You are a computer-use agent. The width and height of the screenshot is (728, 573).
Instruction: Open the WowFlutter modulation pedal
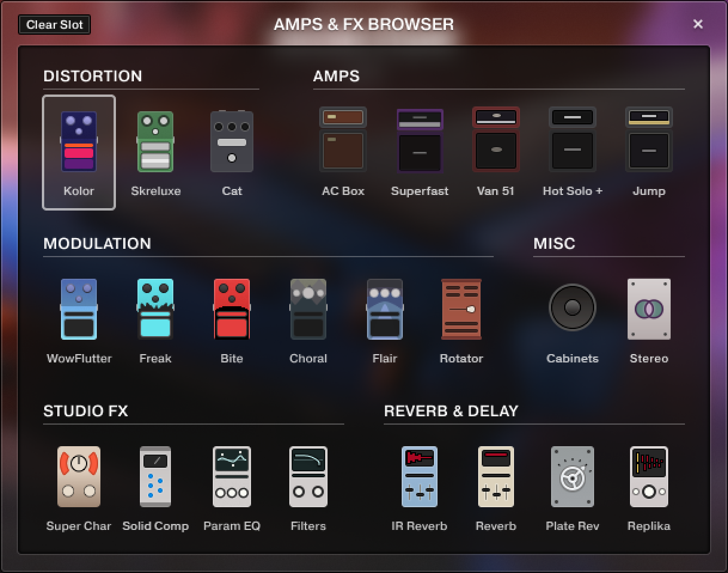point(78,309)
